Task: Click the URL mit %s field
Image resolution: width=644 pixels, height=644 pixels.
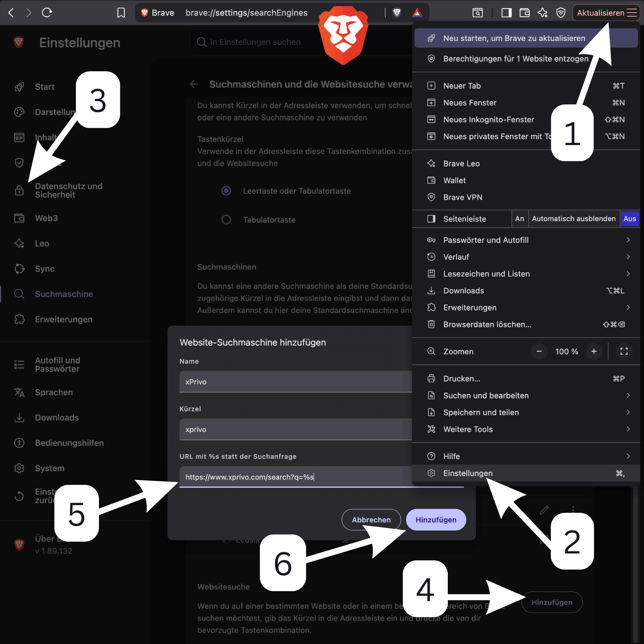Action: click(x=296, y=477)
